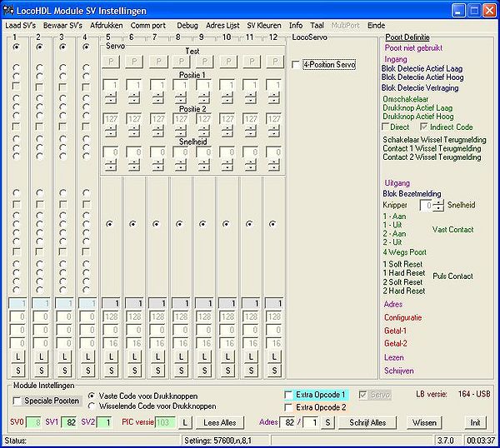Toggle the Direct checkbox

tap(386, 127)
